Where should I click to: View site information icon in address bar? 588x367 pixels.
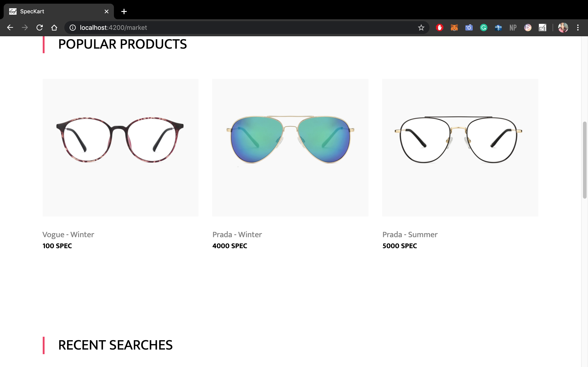[73, 28]
